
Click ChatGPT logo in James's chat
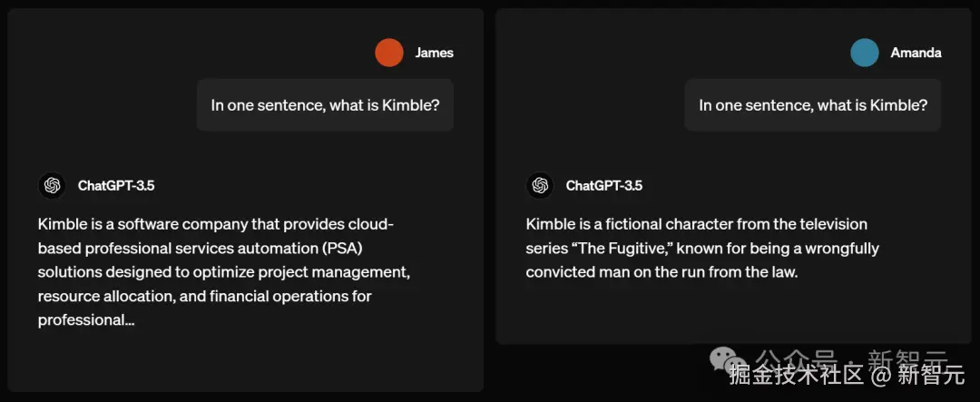52,186
